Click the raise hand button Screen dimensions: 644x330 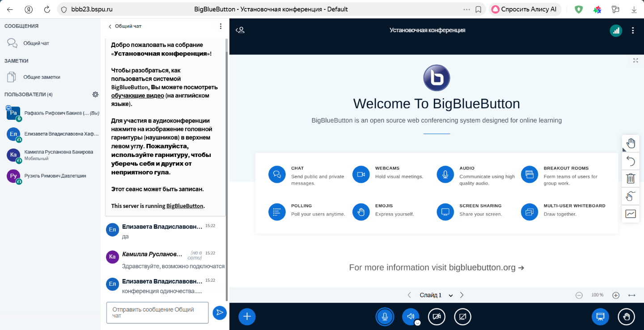pos(626,317)
